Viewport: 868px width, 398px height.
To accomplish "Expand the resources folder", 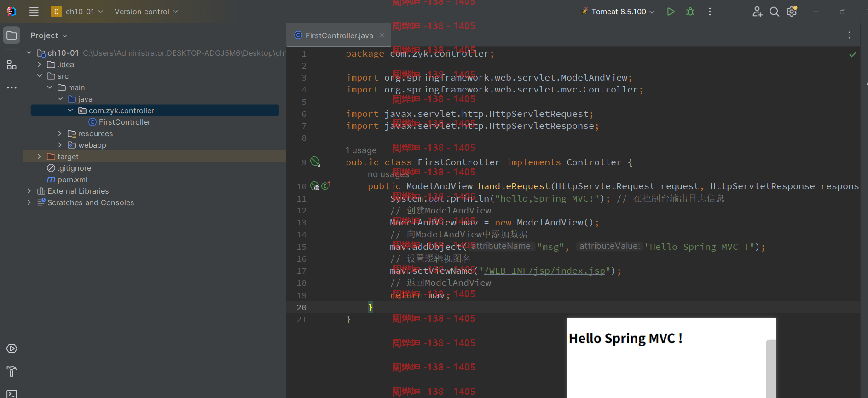I will pos(60,133).
